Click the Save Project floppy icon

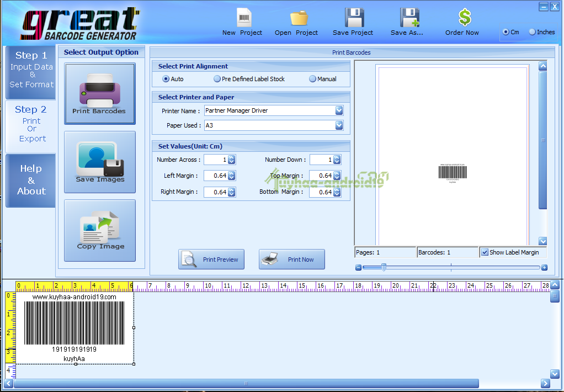pyautogui.click(x=354, y=18)
